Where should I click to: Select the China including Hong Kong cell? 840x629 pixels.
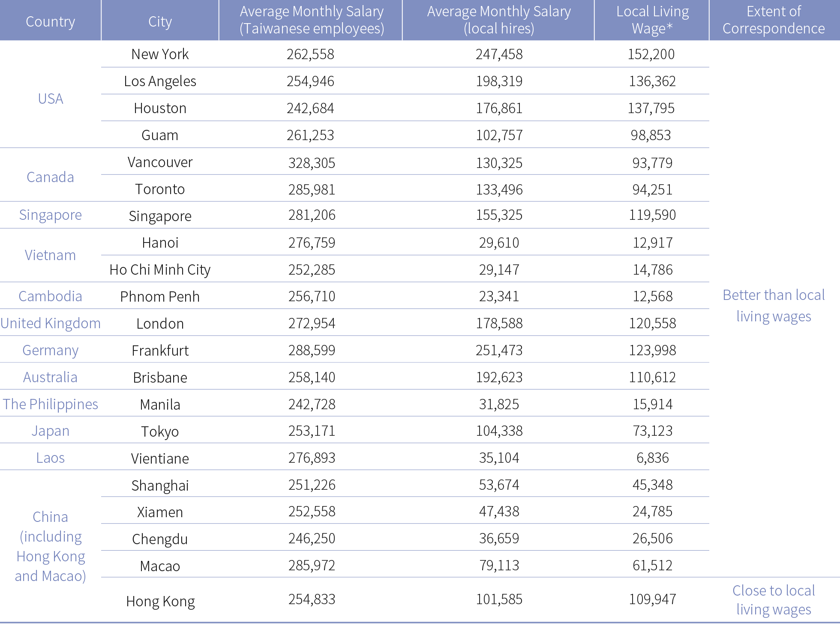[x=51, y=546]
